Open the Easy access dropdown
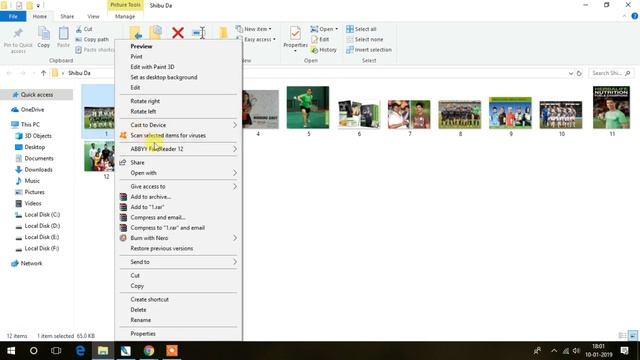 [x=259, y=40]
